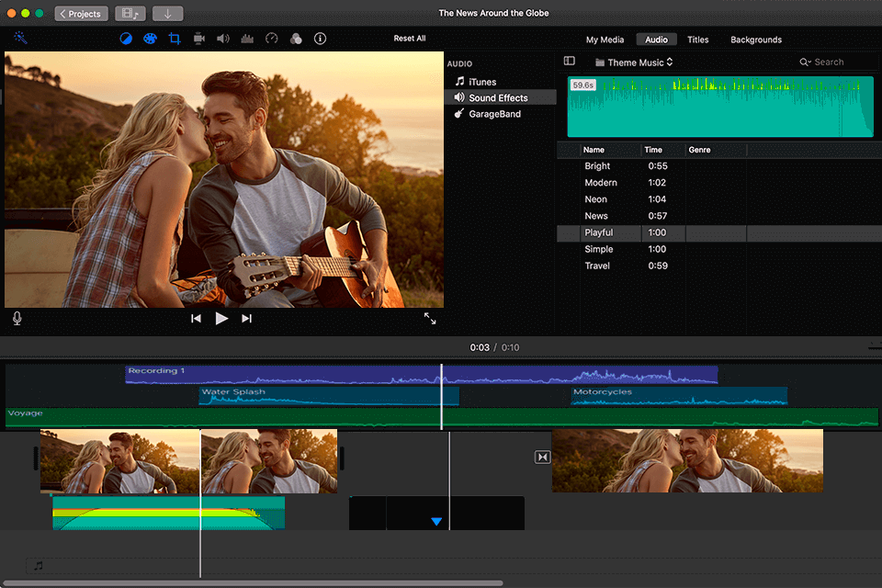Open the color balance tool
The width and height of the screenshot is (882, 588).
pyautogui.click(x=126, y=39)
